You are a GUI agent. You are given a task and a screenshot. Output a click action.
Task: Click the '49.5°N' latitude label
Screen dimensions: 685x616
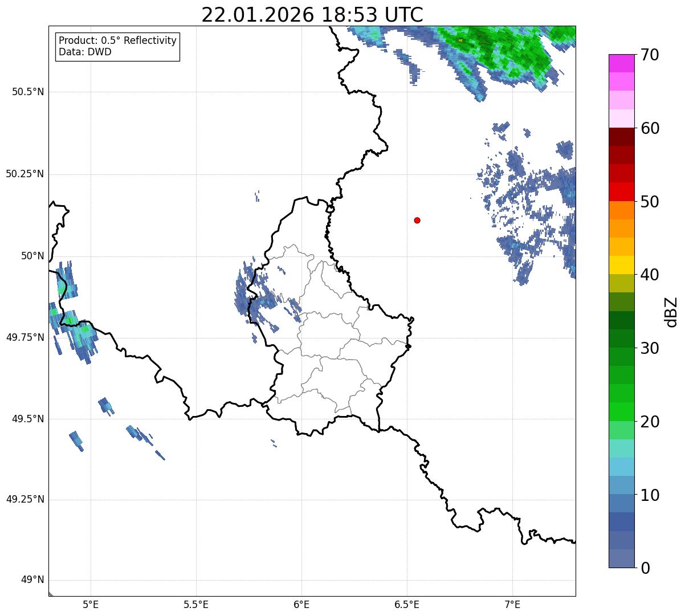pyautogui.click(x=28, y=419)
